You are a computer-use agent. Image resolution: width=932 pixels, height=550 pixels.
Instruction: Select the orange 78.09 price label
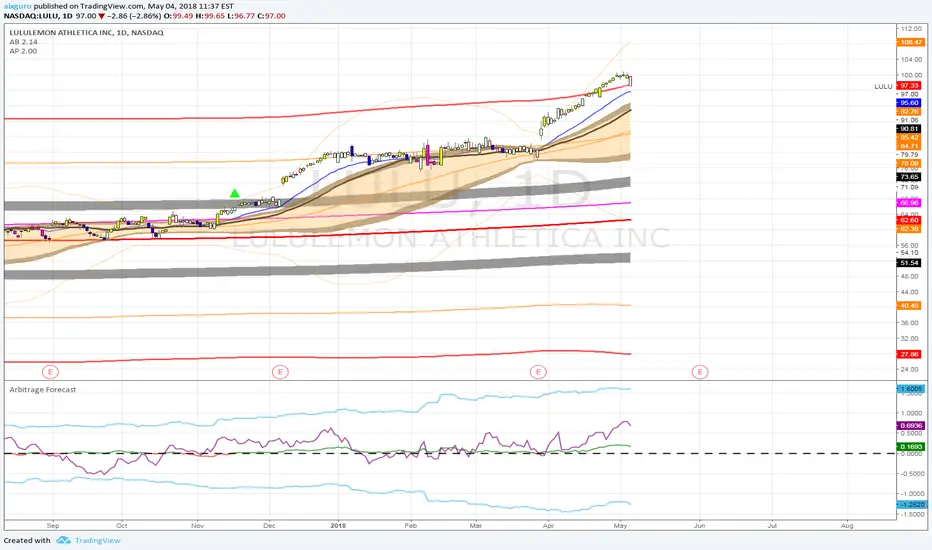click(x=909, y=163)
